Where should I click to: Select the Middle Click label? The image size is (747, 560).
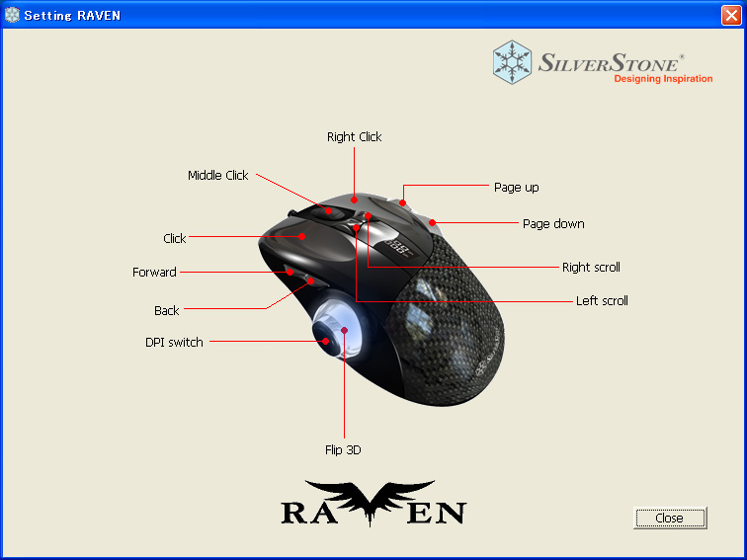217,175
